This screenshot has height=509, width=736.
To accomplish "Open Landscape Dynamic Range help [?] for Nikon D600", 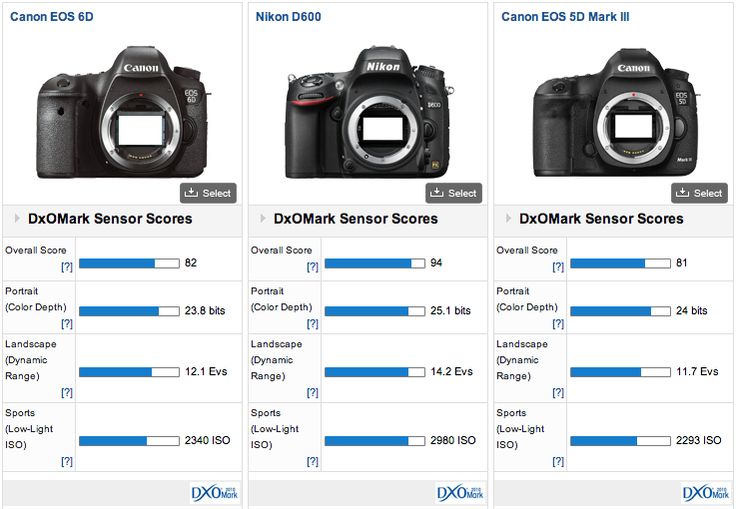I will point(313,392).
